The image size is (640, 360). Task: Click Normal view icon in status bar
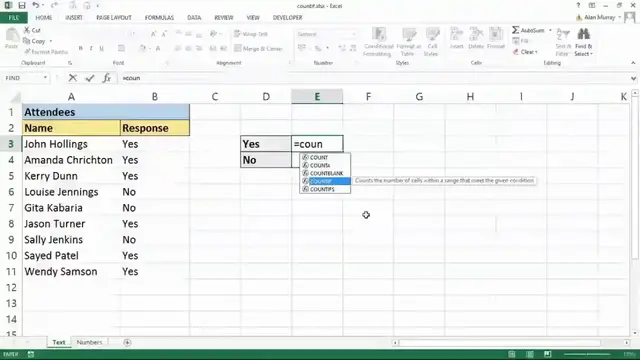pos(512,354)
